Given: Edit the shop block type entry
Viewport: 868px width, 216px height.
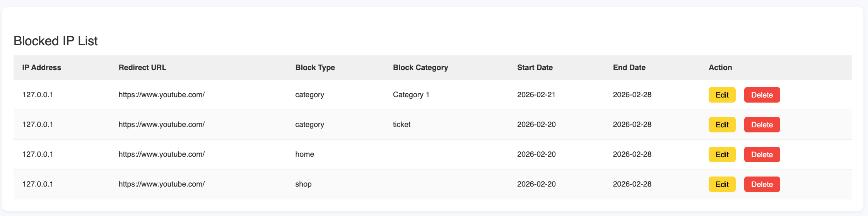Looking at the screenshot, I should click(x=722, y=184).
